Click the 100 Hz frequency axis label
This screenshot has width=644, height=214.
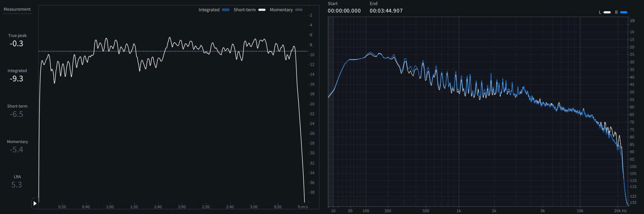pos(366,211)
